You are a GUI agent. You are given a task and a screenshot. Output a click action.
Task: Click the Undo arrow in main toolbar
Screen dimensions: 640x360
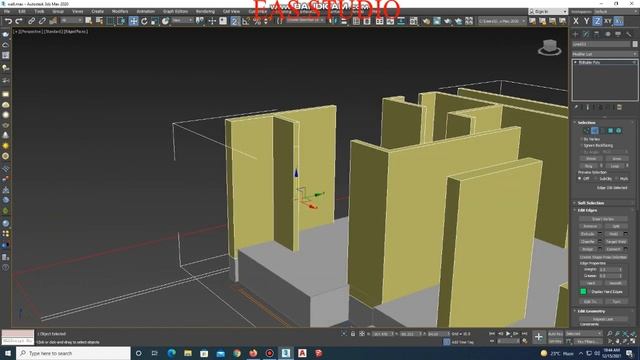click(8, 21)
